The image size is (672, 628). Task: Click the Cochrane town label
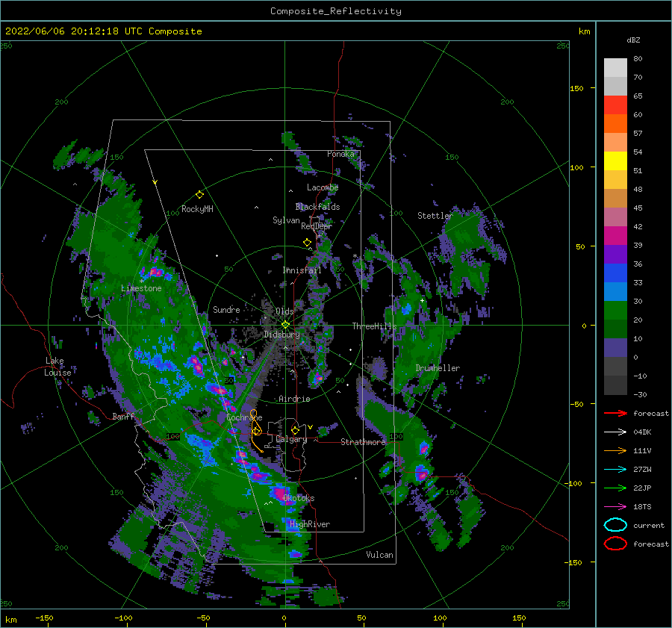click(244, 417)
